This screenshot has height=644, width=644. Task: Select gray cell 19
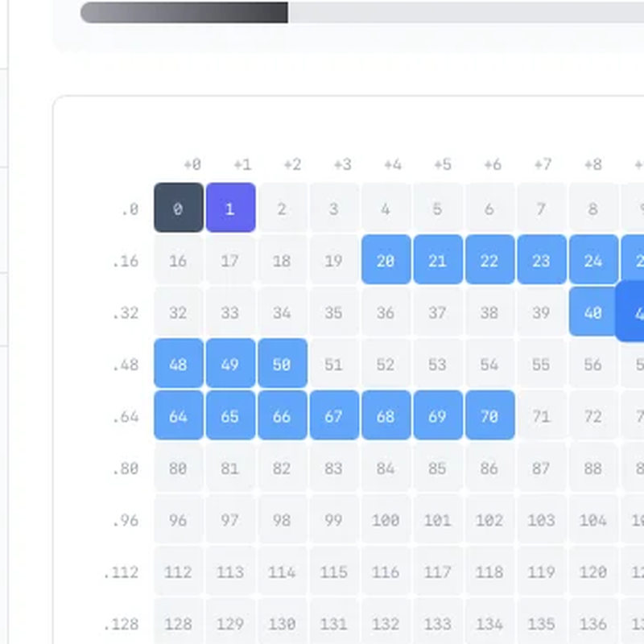pos(333,260)
